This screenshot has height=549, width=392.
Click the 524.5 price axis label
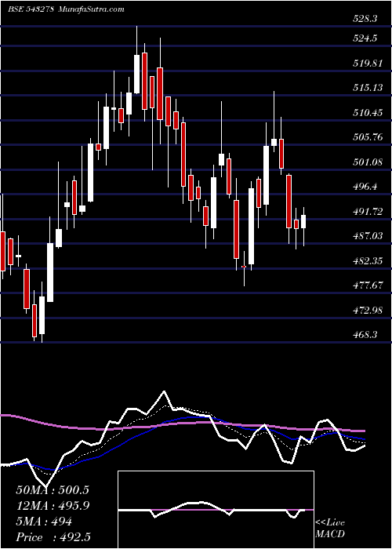pos(365,38)
